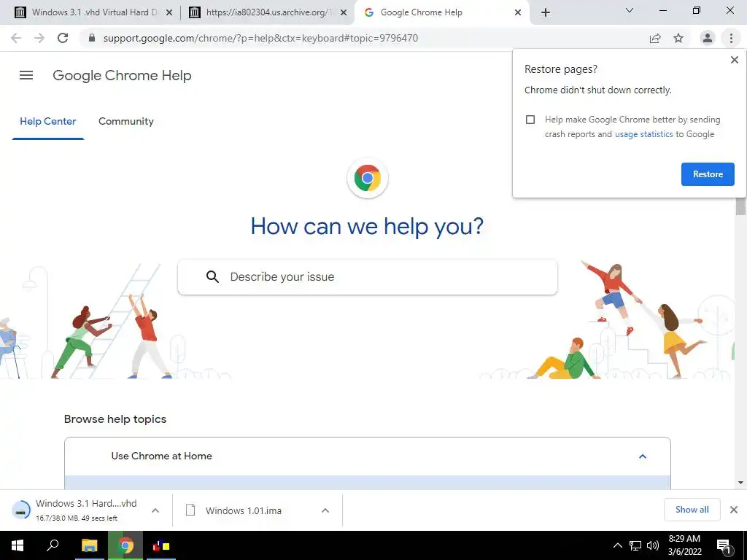This screenshot has height=560, width=747.
Task: Click the search magnifier in help box
Action: [212, 276]
